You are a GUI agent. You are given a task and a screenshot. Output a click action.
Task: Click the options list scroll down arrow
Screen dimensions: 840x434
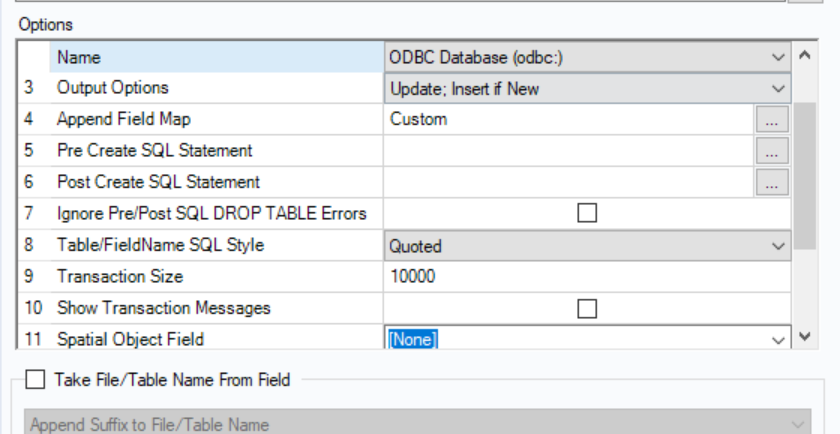coord(805,336)
